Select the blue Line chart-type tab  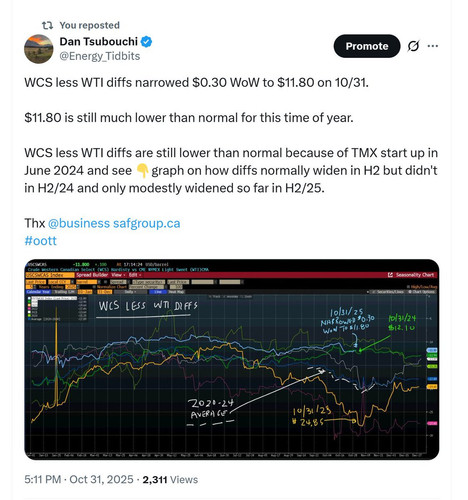tap(157, 292)
